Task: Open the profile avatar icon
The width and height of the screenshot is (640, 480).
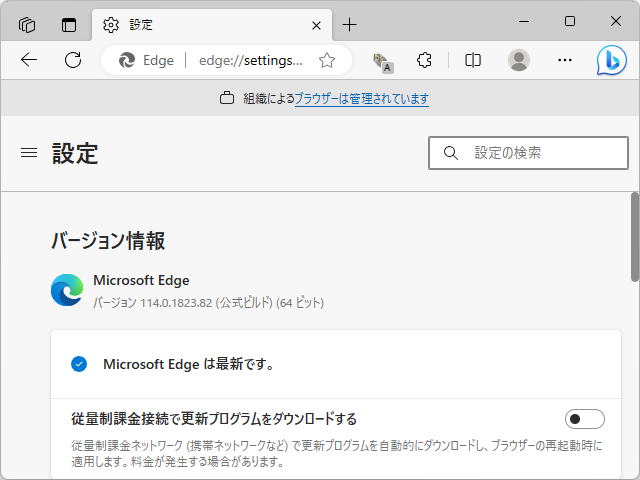Action: pyautogui.click(x=519, y=60)
